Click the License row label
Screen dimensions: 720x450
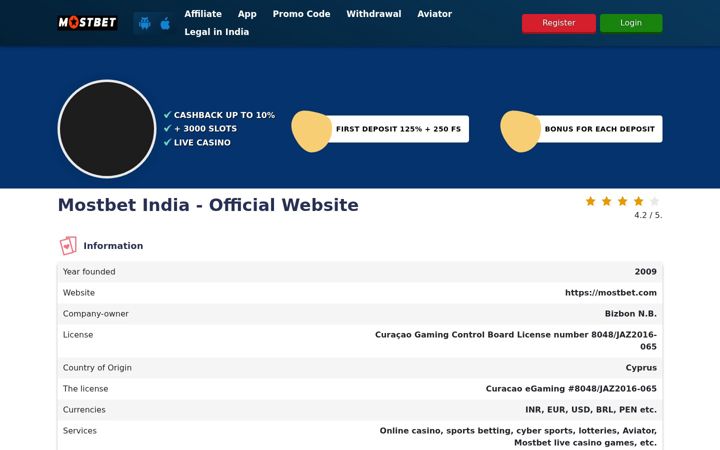pos(78,335)
